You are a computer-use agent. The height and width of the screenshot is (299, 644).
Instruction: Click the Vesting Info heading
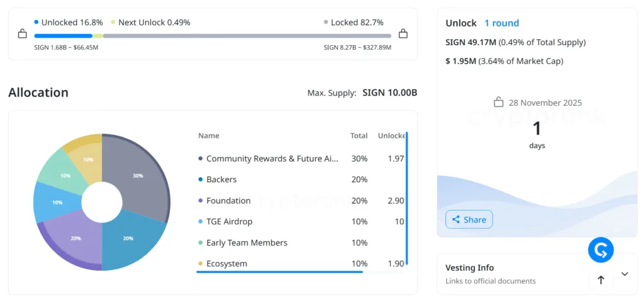469,268
